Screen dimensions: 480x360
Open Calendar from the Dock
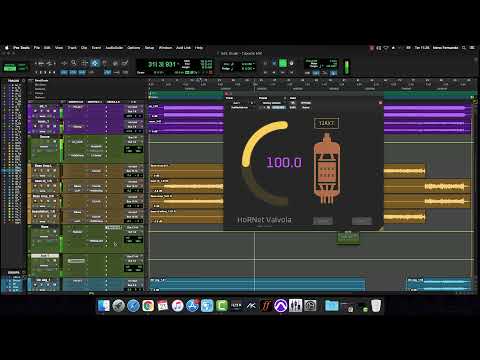pyautogui.click(x=163, y=305)
